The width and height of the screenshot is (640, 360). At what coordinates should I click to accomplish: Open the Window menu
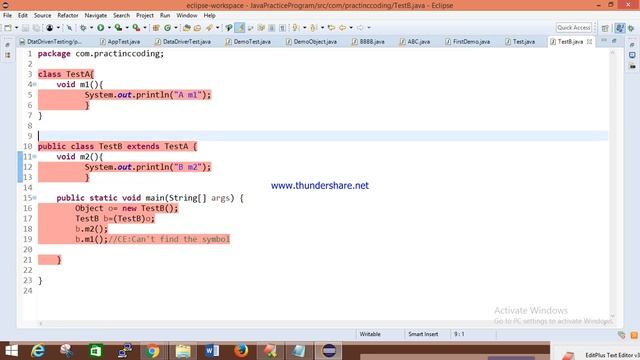187,16
